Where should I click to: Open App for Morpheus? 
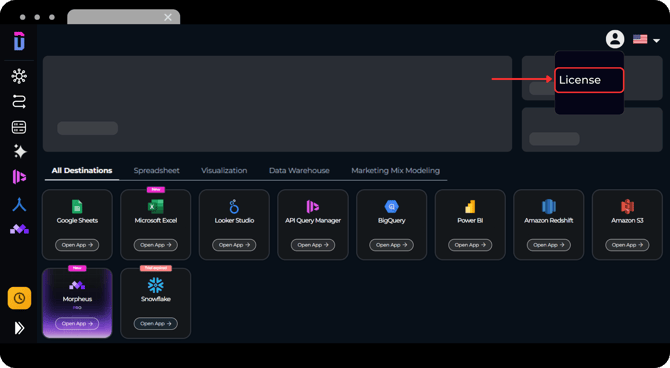[77, 324]
